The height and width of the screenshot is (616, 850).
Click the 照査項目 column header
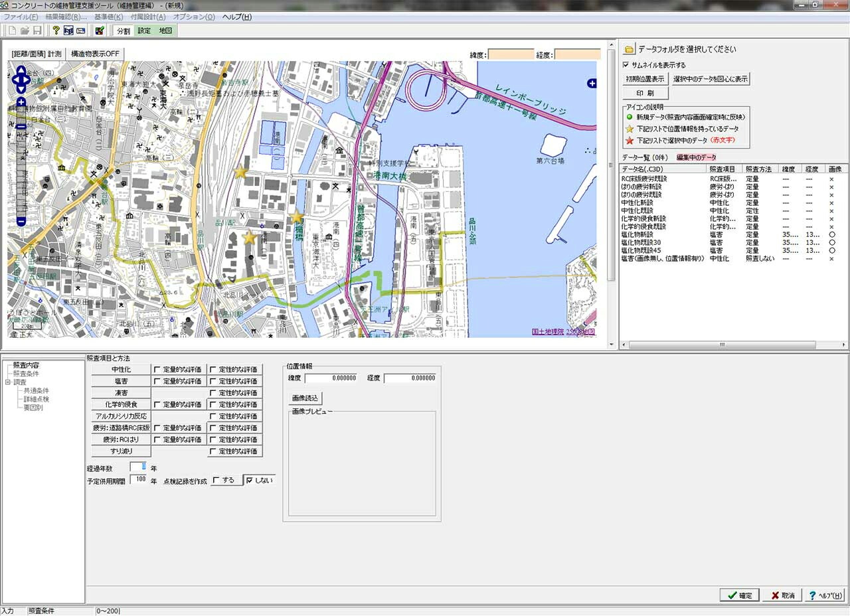[725, 169]
